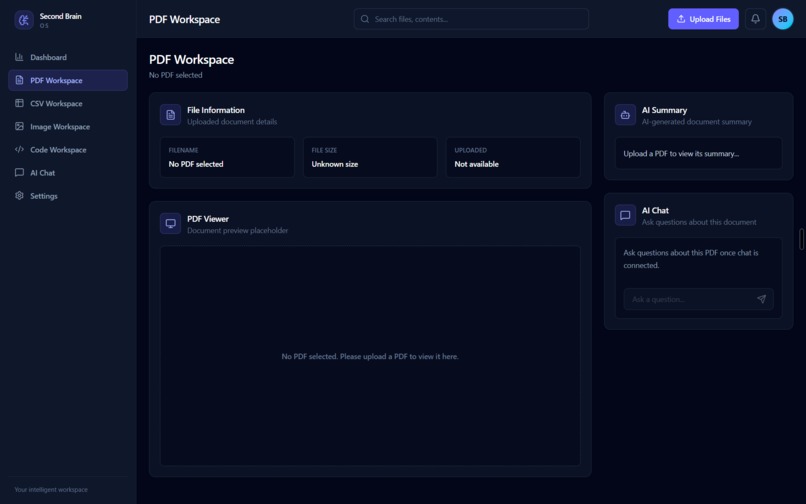Image resolution: width=806 pixels, height=504 pixels.
Task: Click the FILENAME label
Action: pos(184,150)
